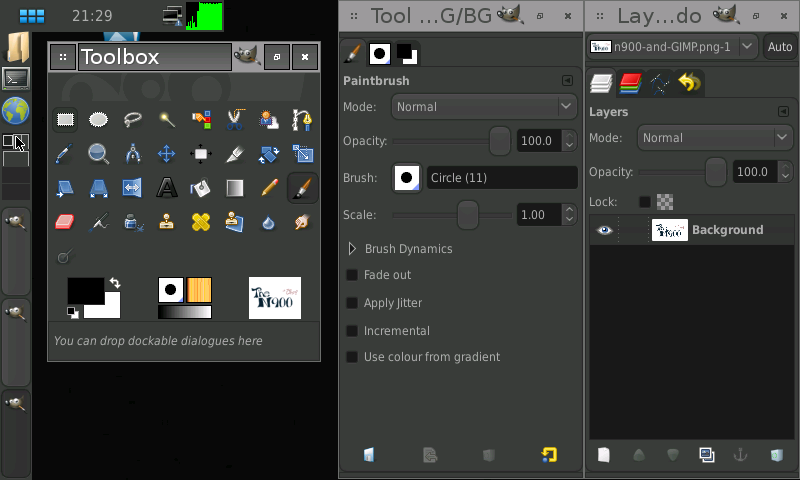The width and height of the screenshot is (800, 480).
Task: Pick the Zoom magnifier tool
Action: (98, 154)
